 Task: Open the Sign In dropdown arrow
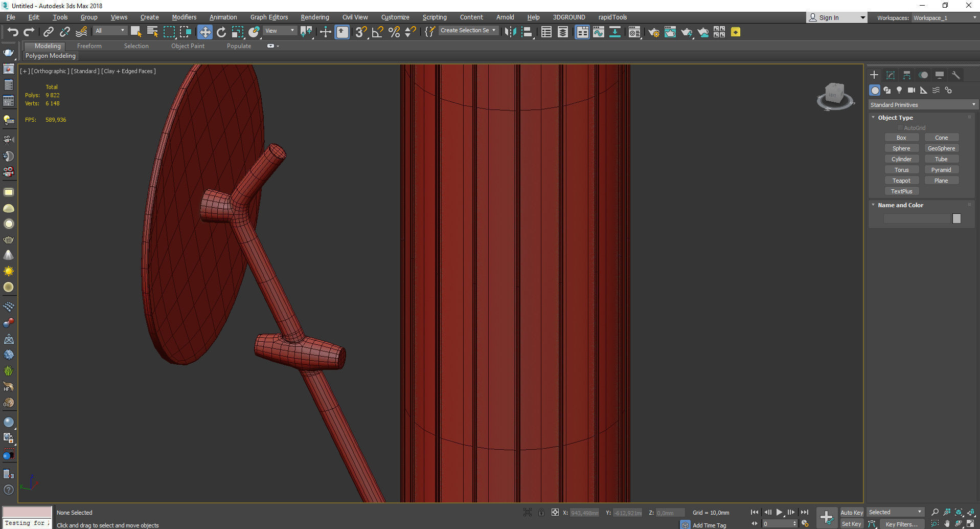tap(862, 18)
